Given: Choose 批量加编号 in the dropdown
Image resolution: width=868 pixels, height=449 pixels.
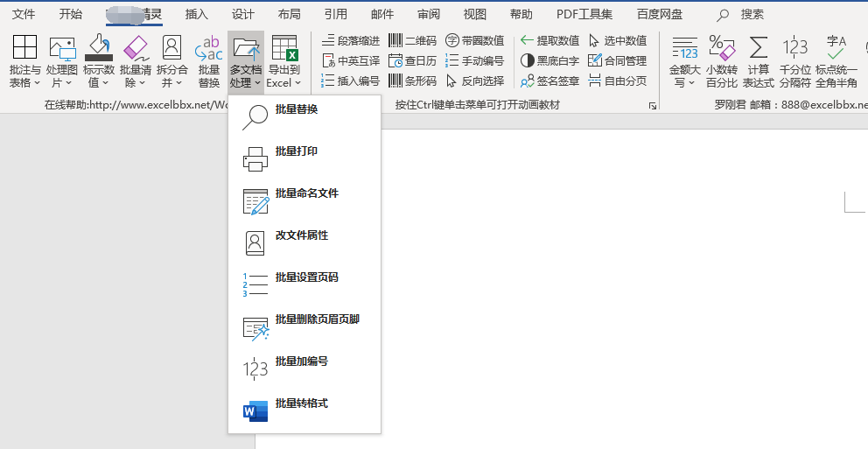Looking at the screenshot, I should [x=301, y=361].
